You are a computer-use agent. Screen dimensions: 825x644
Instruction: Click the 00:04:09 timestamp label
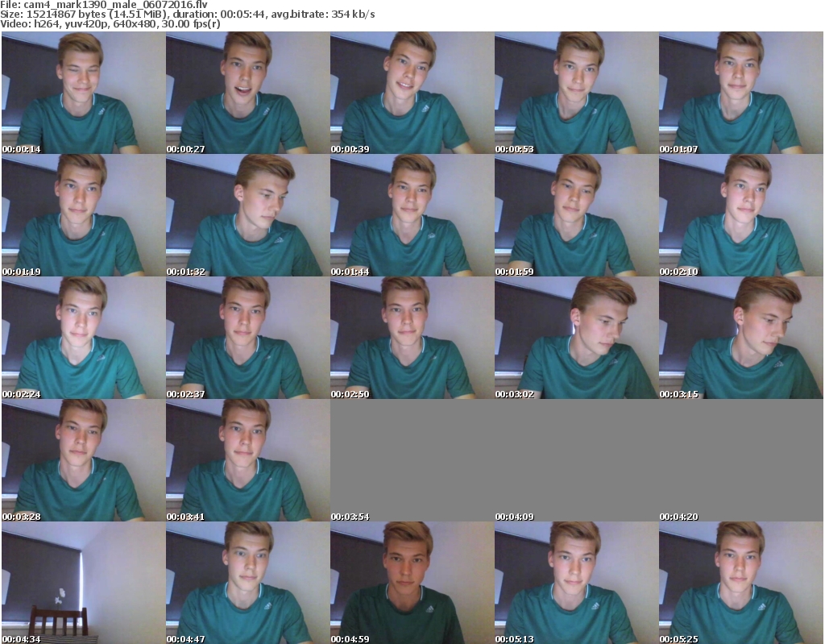click(x=514, y=517)
